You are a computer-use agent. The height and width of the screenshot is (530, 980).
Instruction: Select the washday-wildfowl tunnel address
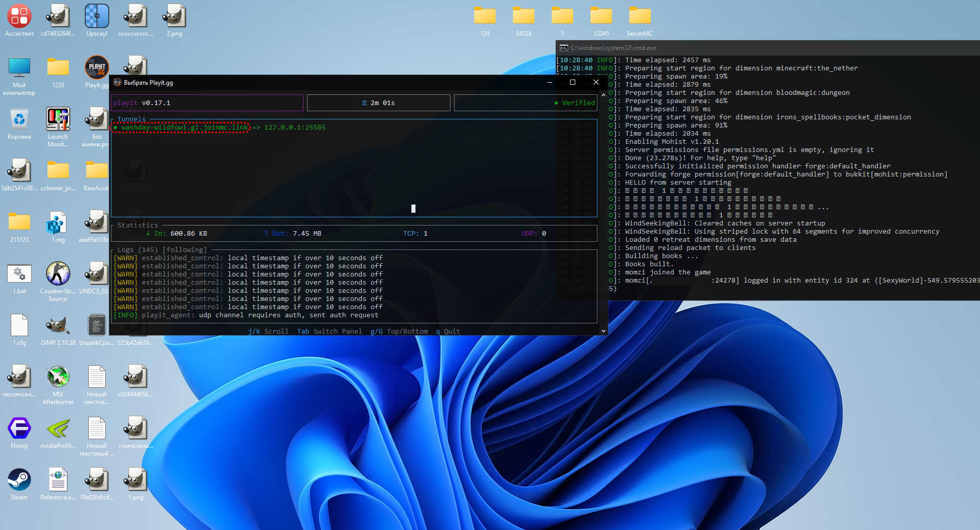click(184, 128)
